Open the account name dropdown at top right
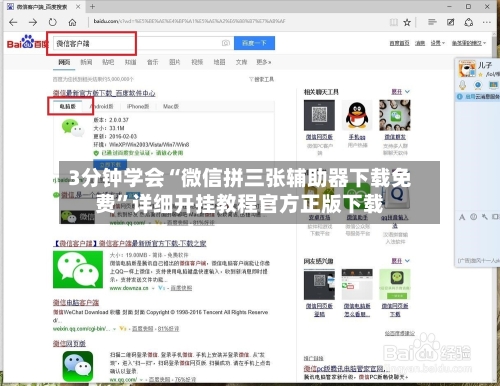This screenshot has height=386, width=500. 469,43
